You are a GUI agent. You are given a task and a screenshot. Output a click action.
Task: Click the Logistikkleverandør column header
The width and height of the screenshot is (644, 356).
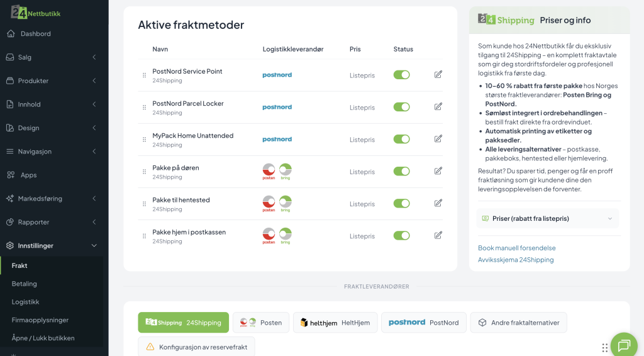pyautogui.click(x=293, y=49)
